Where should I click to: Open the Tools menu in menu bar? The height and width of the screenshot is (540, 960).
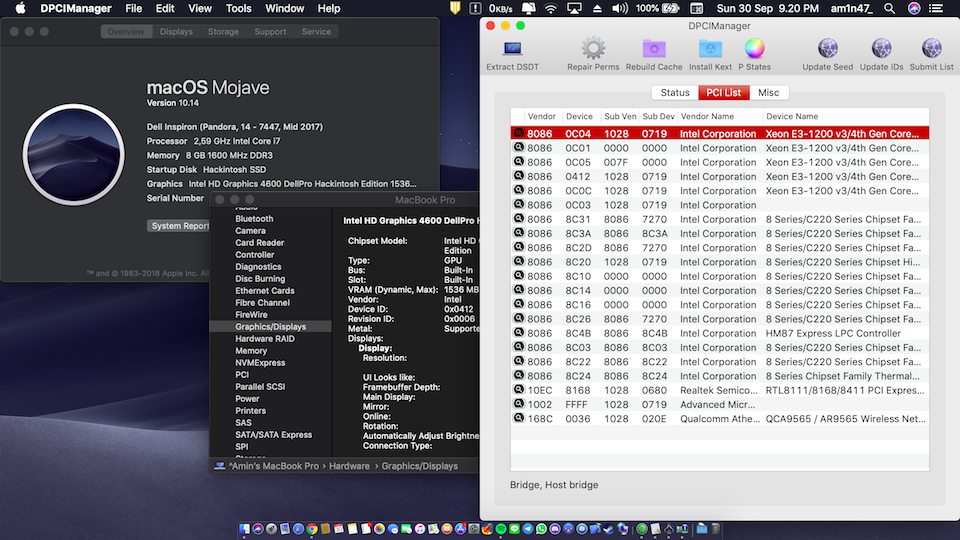pyautogui.click(x=239, y=9)
